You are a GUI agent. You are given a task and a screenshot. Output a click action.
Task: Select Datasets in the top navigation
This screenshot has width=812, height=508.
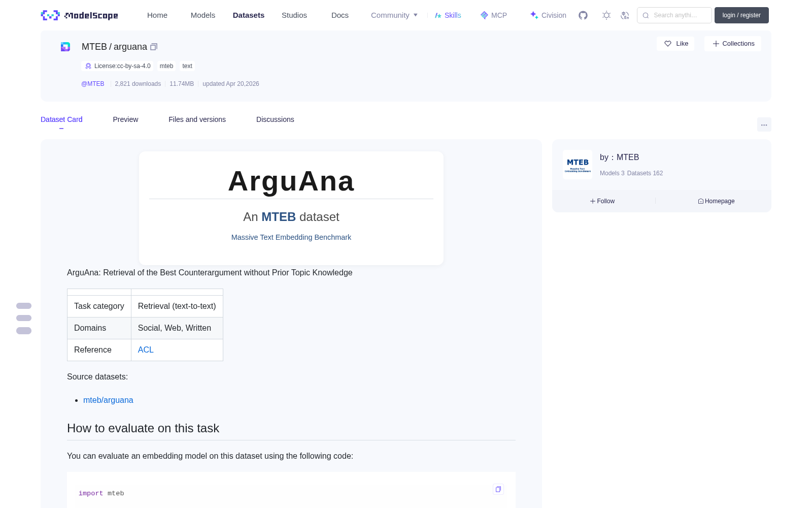point(249,15)
